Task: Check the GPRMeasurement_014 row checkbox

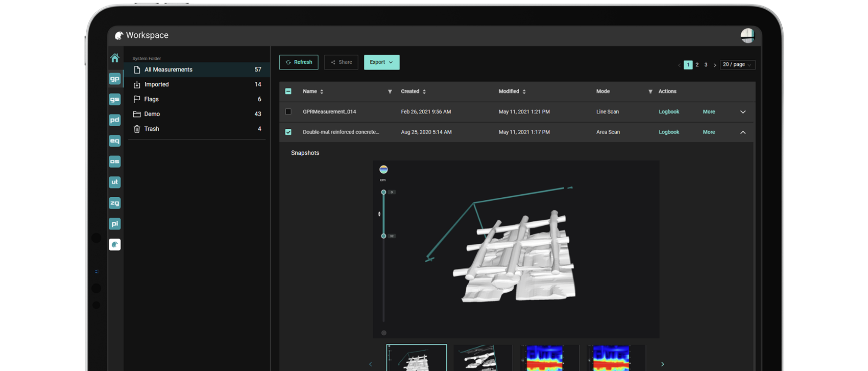Action: pyautogui.click(x=288, y=111)
